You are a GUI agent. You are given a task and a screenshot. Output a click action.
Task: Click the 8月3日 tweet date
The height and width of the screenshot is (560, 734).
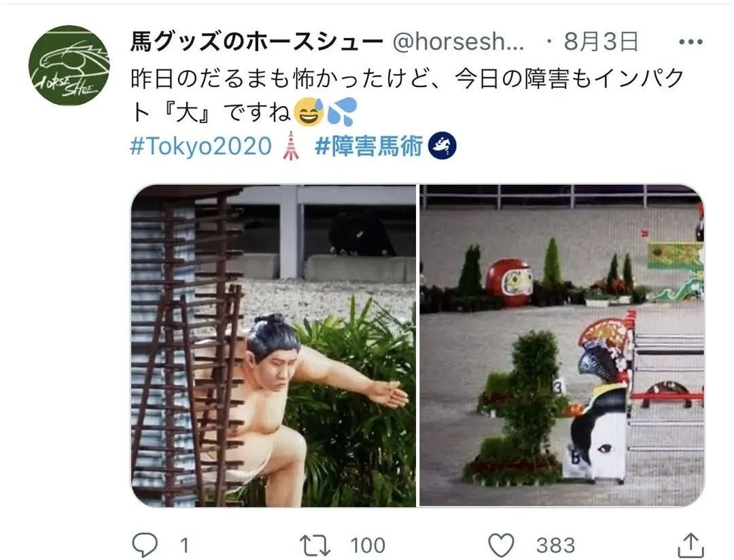tap(601, 41)
